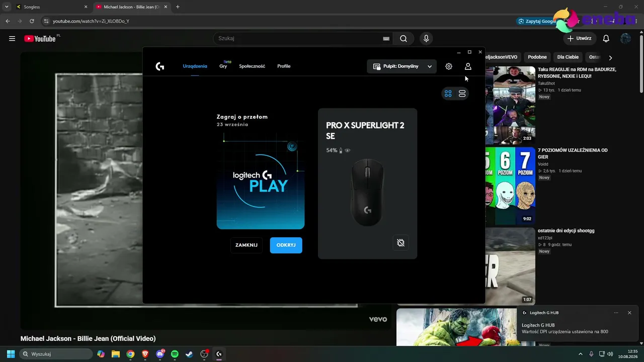Click the Utwórz create button
The height and width of the screenshot is (362, 644).
[x=579, y=38]
